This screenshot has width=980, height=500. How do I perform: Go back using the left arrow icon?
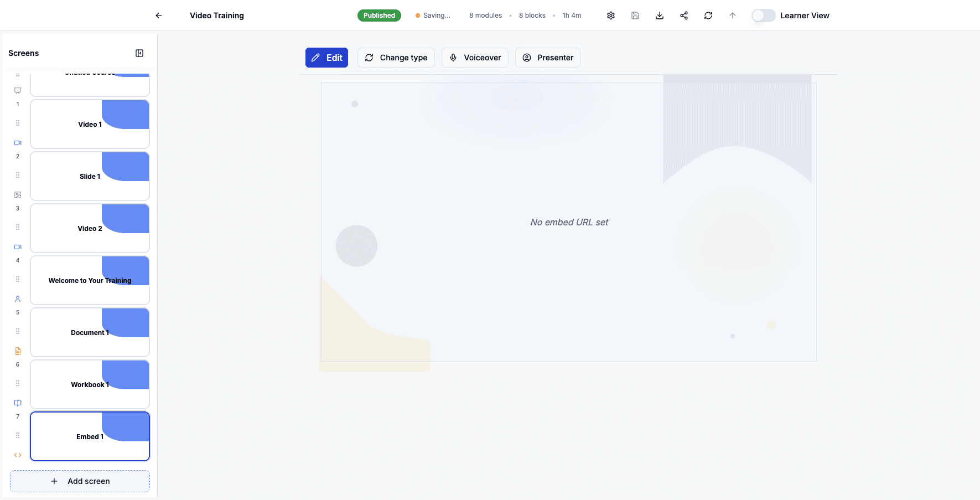[x=159, y=16]
